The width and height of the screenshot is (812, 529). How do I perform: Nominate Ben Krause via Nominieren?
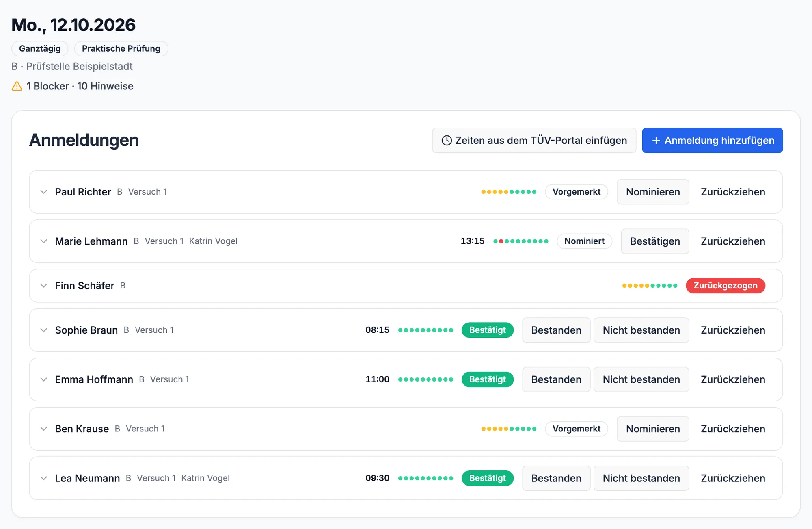(653, 429)
